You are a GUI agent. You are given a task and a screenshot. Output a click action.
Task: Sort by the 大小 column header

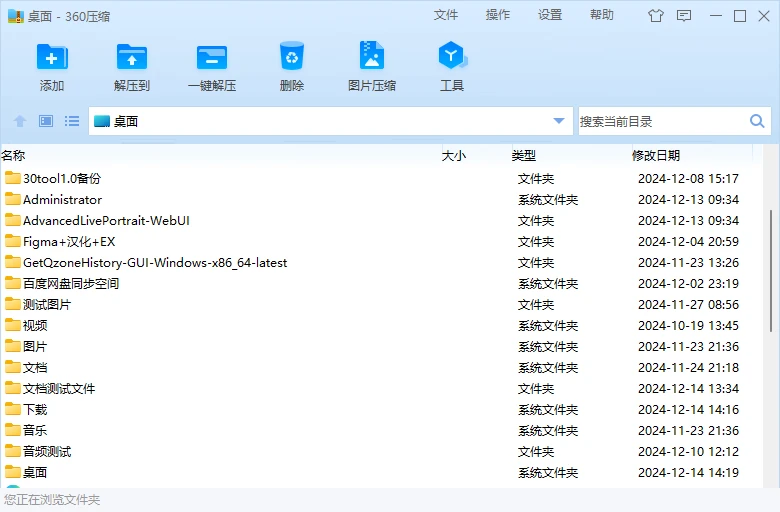pos(454,156)
